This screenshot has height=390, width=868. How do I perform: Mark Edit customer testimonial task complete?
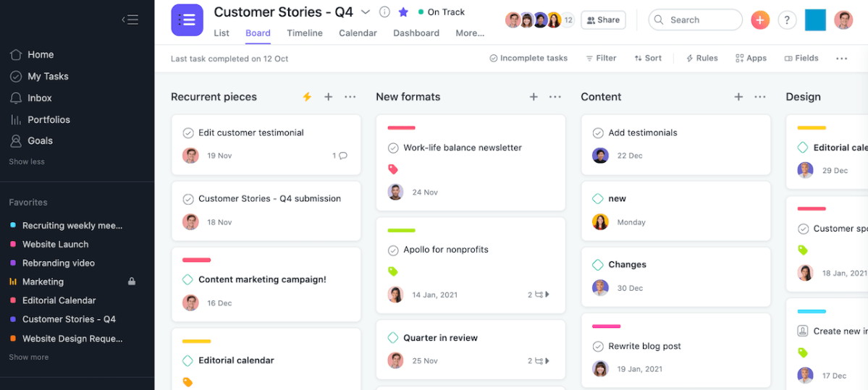click(188, 132)
